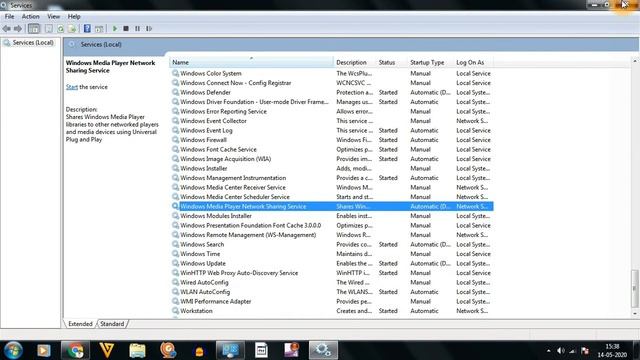Sort by the Status column header
The height and width of the screenshot is (360, 640).
(392, 62)
